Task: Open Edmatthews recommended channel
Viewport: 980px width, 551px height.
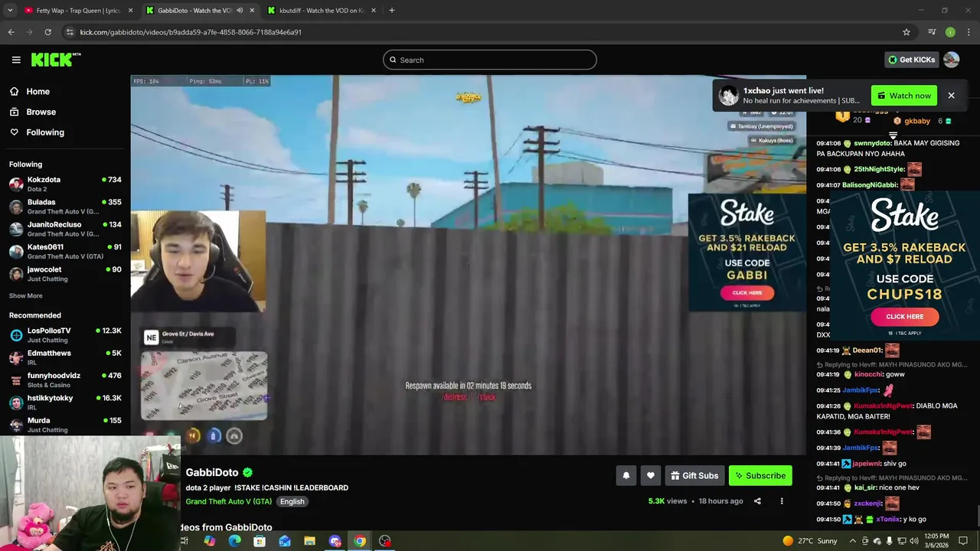Action: pyautogui.click(x=65, y=357)
